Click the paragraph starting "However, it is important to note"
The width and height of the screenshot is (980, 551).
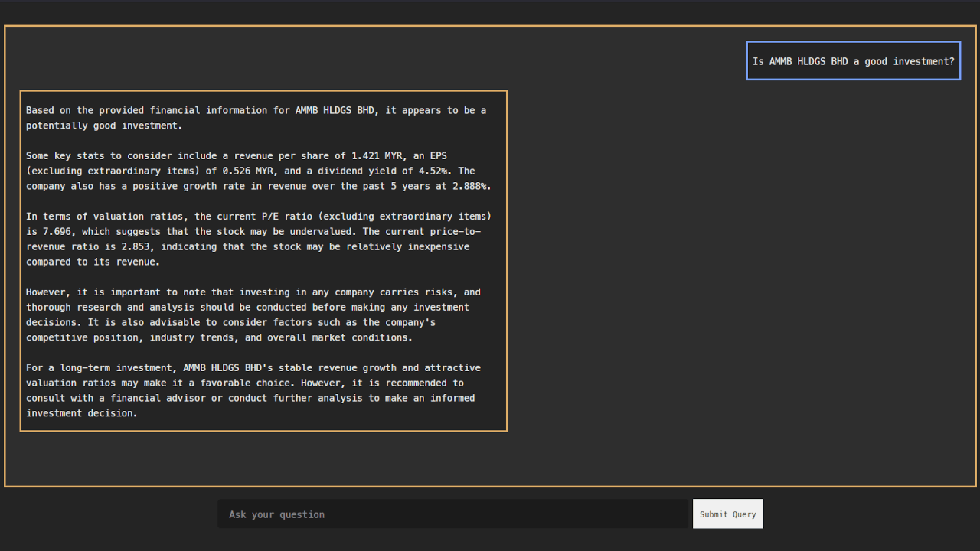[x=253, y=315]
